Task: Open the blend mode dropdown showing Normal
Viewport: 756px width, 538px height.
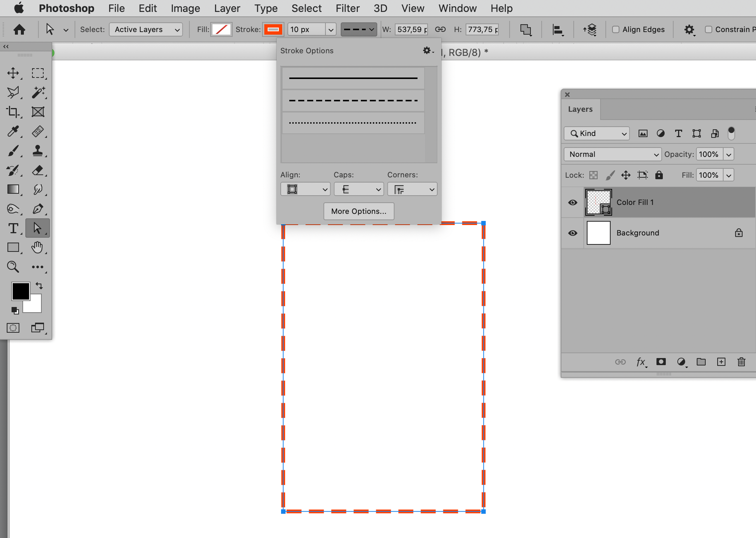Action: tap(612, 154)
